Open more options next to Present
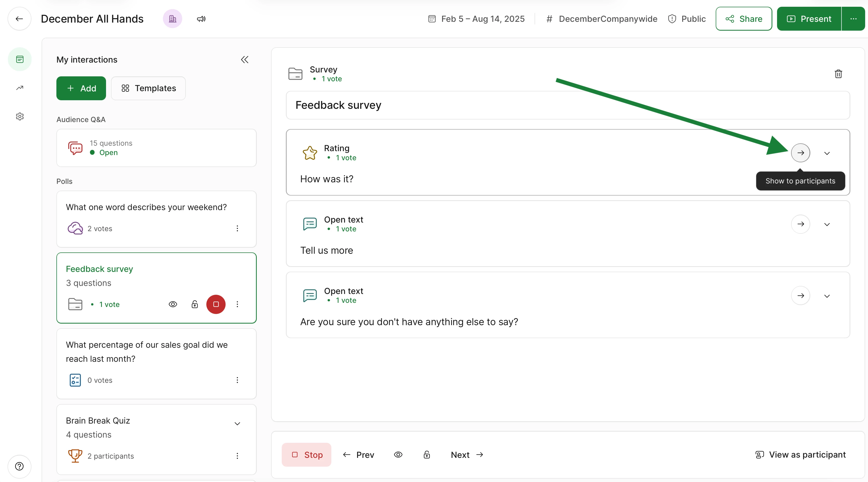This screenshot has height=482, width=868. [x=853, y=19]
